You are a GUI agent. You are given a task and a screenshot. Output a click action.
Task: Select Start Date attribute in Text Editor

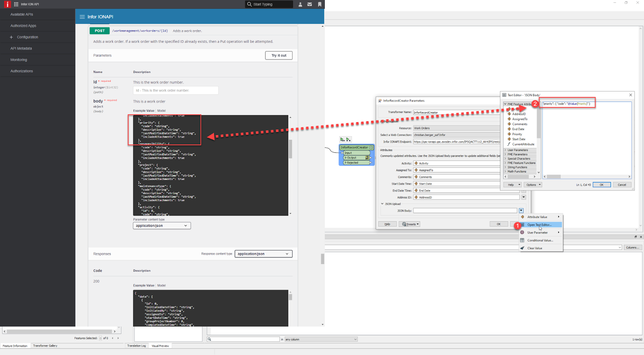coord(518,139)
